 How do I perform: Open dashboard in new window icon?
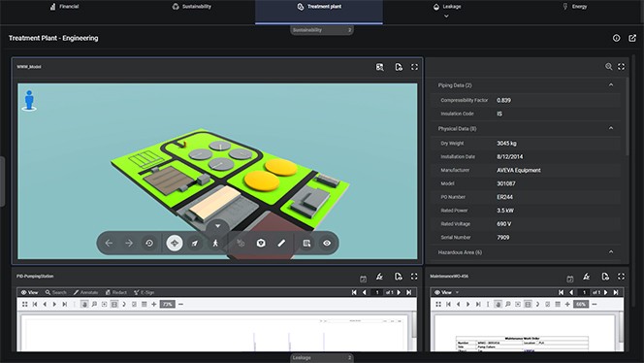(632, 38)
